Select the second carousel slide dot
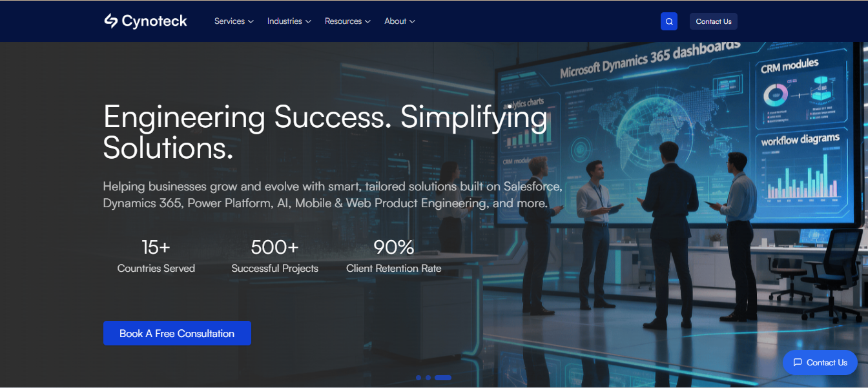 click(428, 378)
